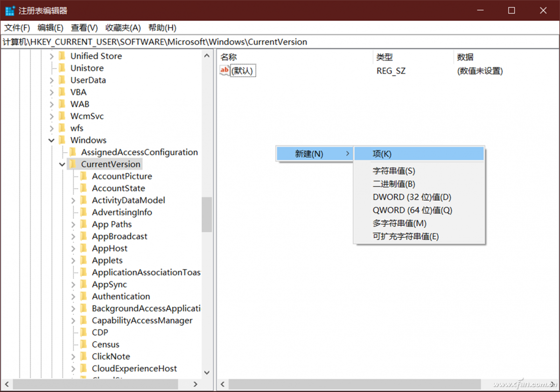Viewport: 560px width, 392px height.
Task: Expand the AppSync key
Action: coord(73,285)
